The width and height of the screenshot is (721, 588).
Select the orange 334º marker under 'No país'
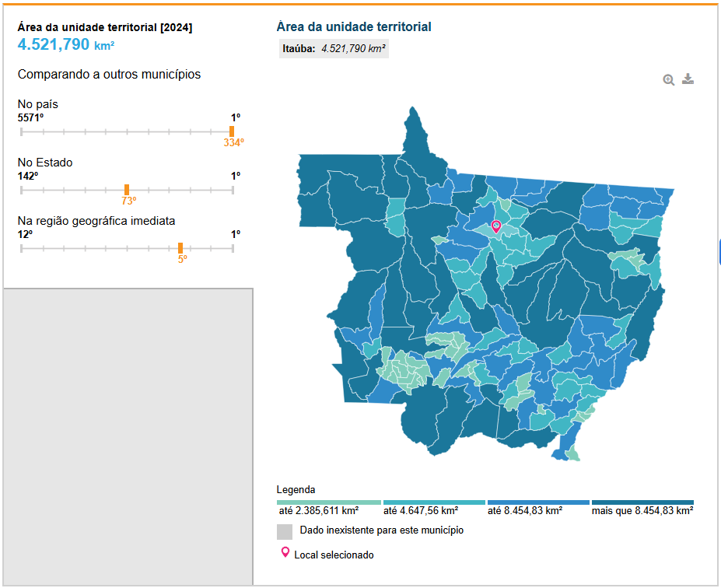232,131
